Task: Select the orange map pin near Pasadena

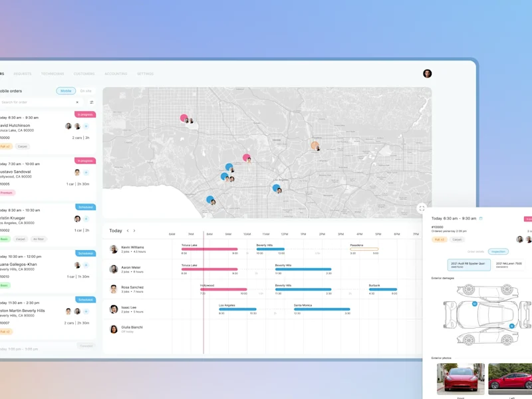Action: pyautogui.click(x=315, y=146)
